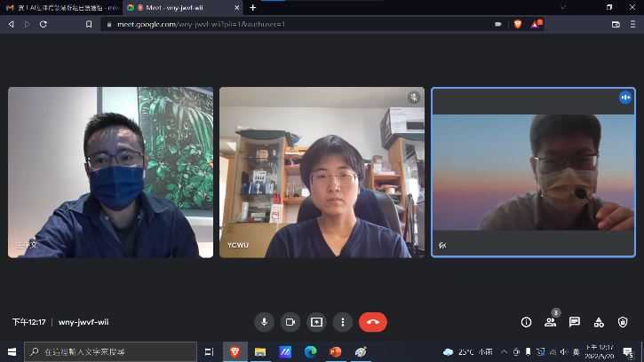Open more options three-dot menu
Viewport: 644px width, 362px height.
click(343, 322)
